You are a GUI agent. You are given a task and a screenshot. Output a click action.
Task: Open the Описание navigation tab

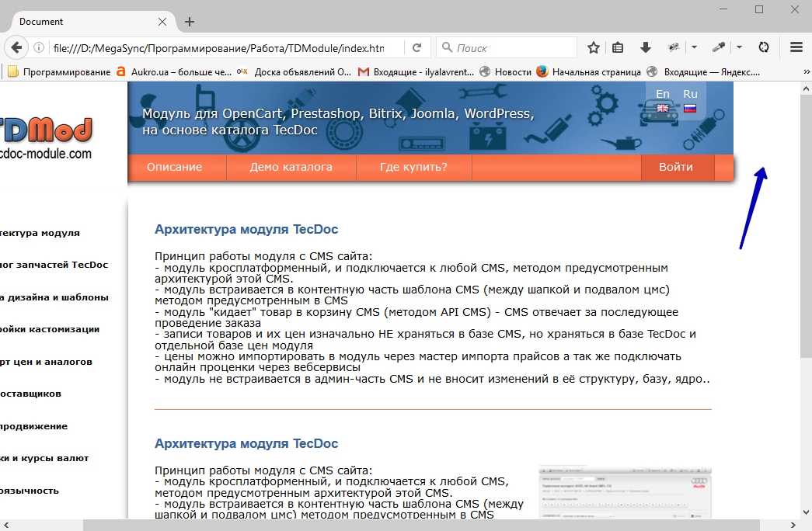coord(175,167)
